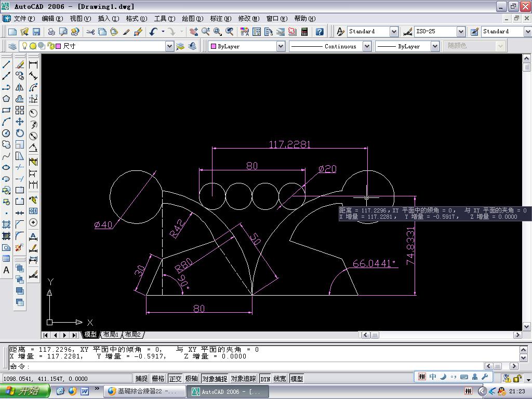Open the QuickCalc calculator icon
This screenshot has height=399, width=532.
[x=304, y=32]
